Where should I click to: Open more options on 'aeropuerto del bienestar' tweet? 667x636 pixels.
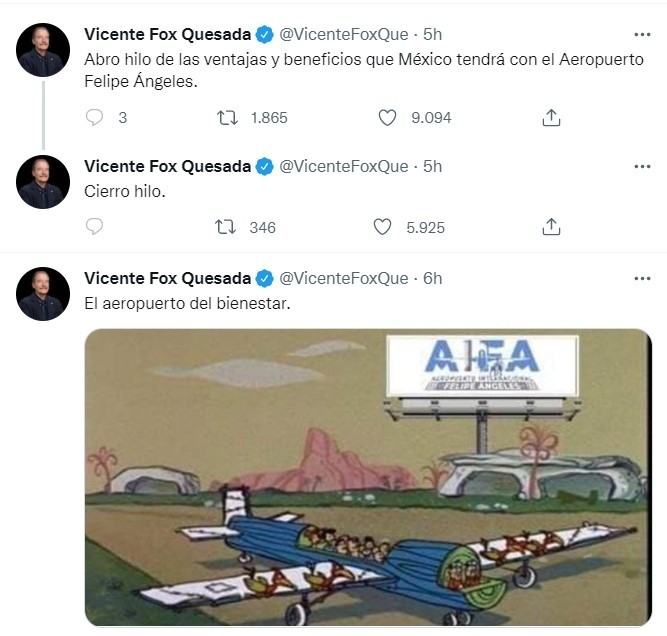642,278
